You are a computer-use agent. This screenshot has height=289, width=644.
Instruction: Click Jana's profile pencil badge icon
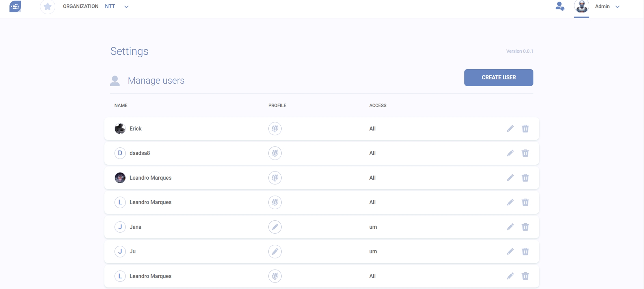275,227
